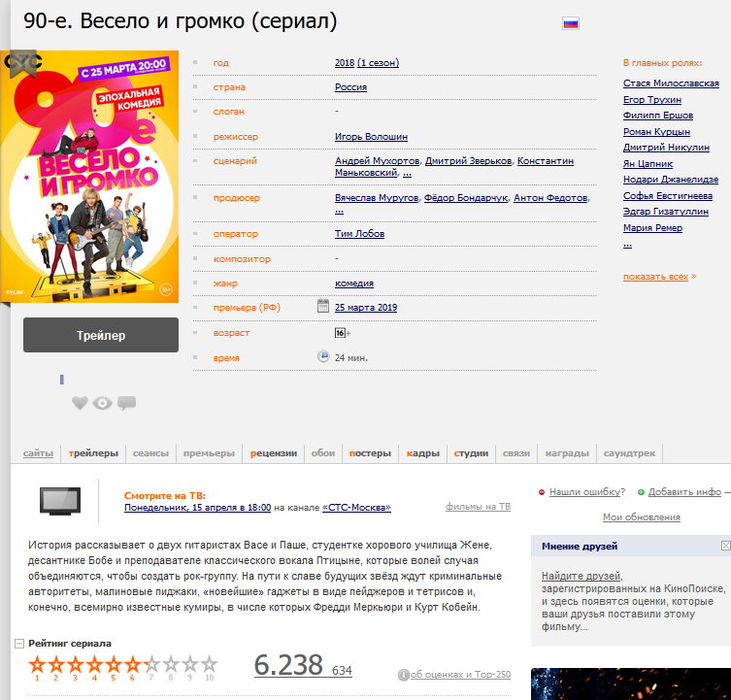
Task: Open writer Андрей Мухортов link
Action: click(x=378, y=161)
